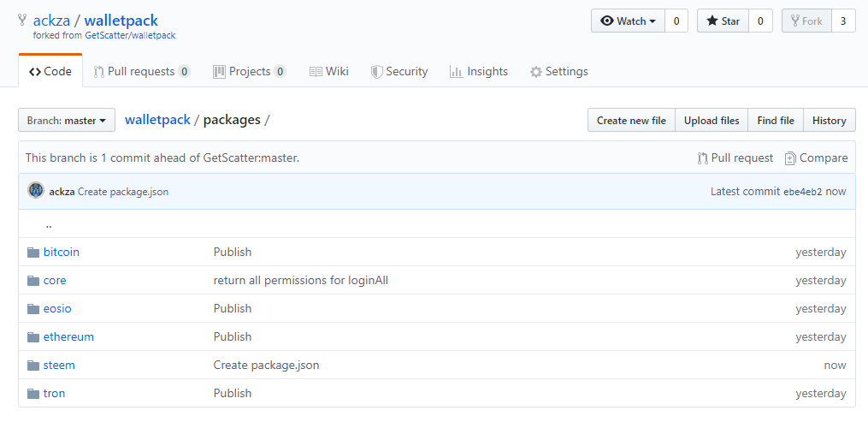
Task: Click the forks count 3
Action: coord(843,21)
